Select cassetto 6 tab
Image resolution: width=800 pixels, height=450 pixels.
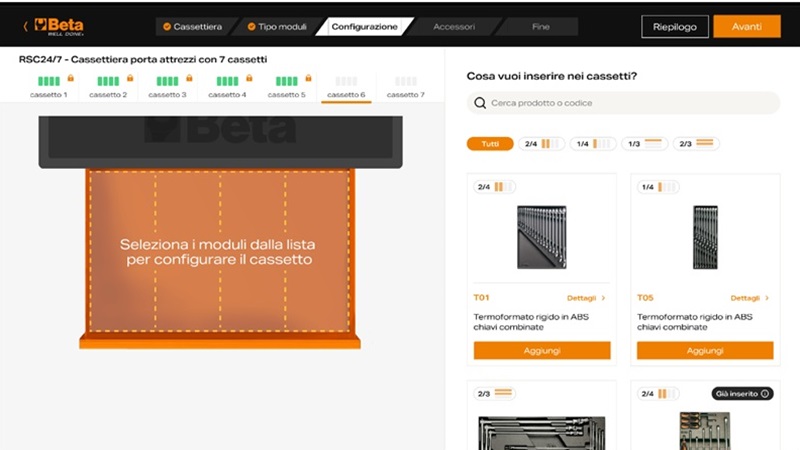tap(346, 87)
